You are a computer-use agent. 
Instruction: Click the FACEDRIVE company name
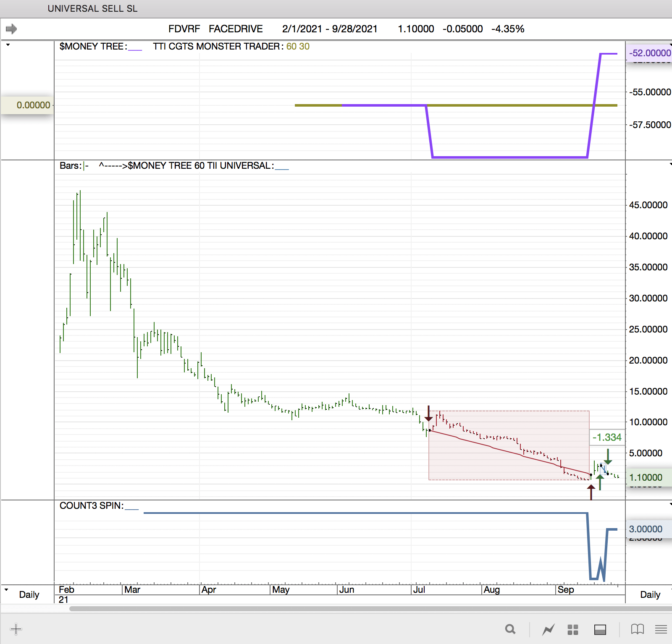pyautogui.click(x=236, y=29)
